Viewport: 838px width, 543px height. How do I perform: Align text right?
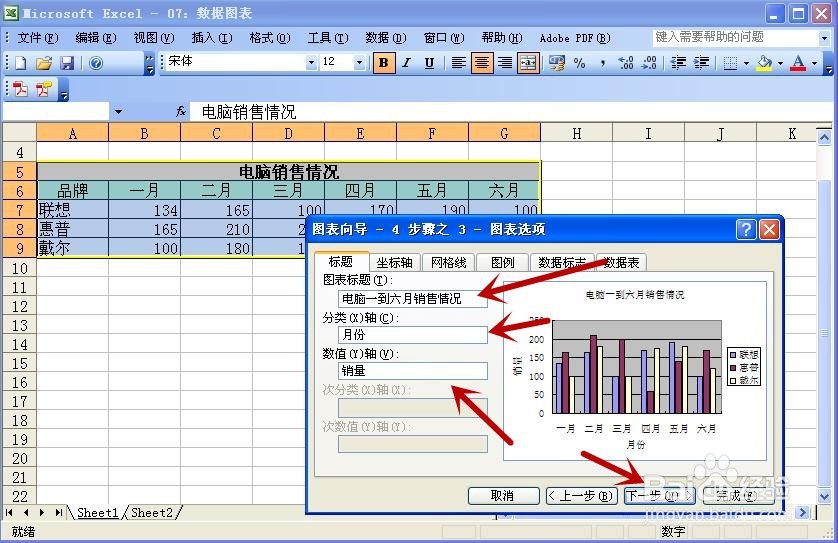505,63
